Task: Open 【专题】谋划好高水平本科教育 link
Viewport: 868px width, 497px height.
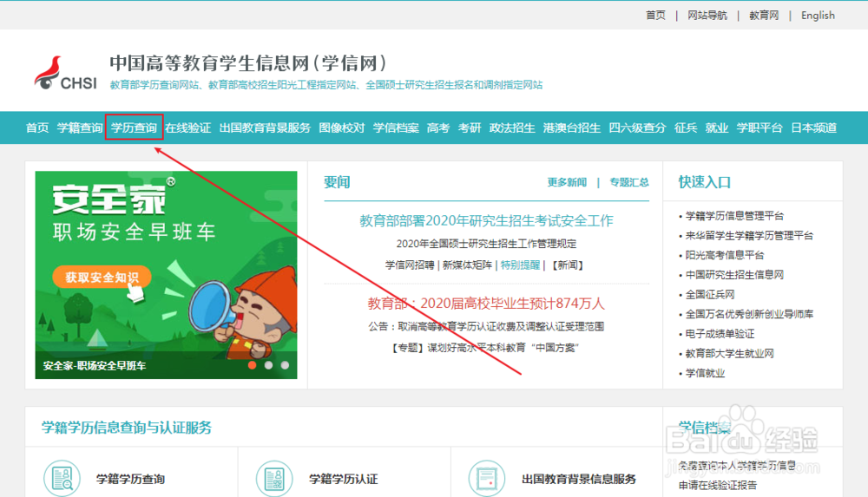Action: pyautogui.click(x=485, y=348)
